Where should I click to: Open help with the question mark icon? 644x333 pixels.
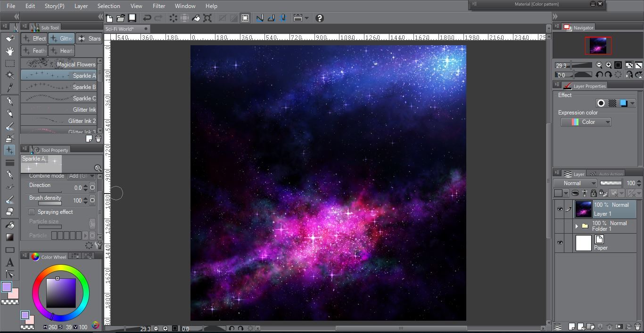click(x=319, y=18)
